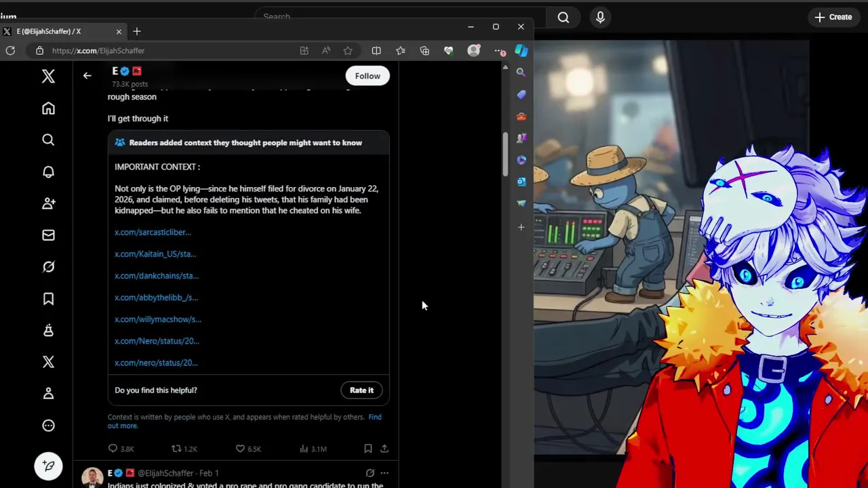Open Explore search in X sidebar
Screen dimensions: 868x488
(48, 140)
